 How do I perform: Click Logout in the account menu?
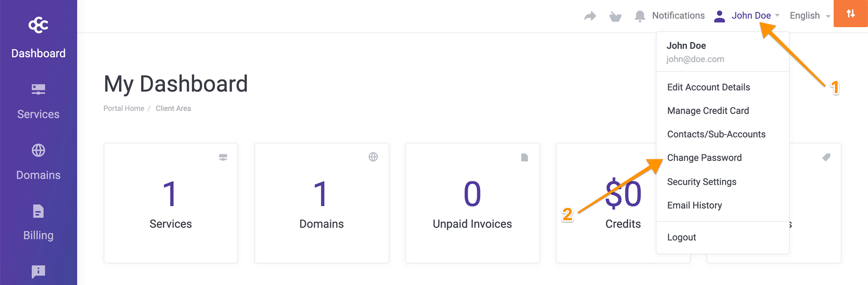click(682, 237)
